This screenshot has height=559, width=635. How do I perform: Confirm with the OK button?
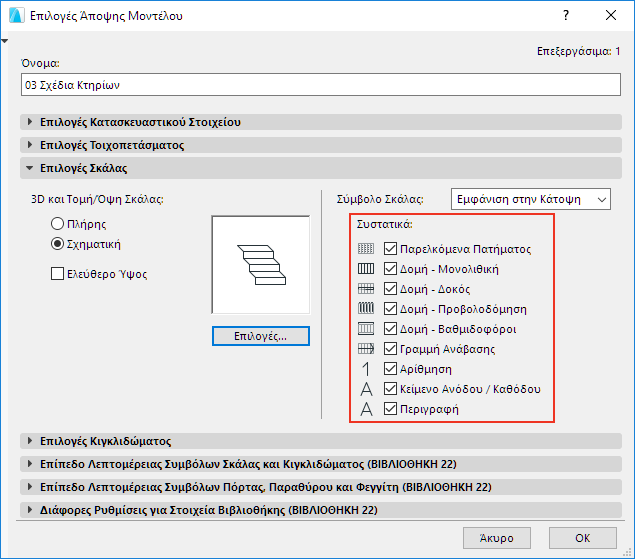coord(583,538)
